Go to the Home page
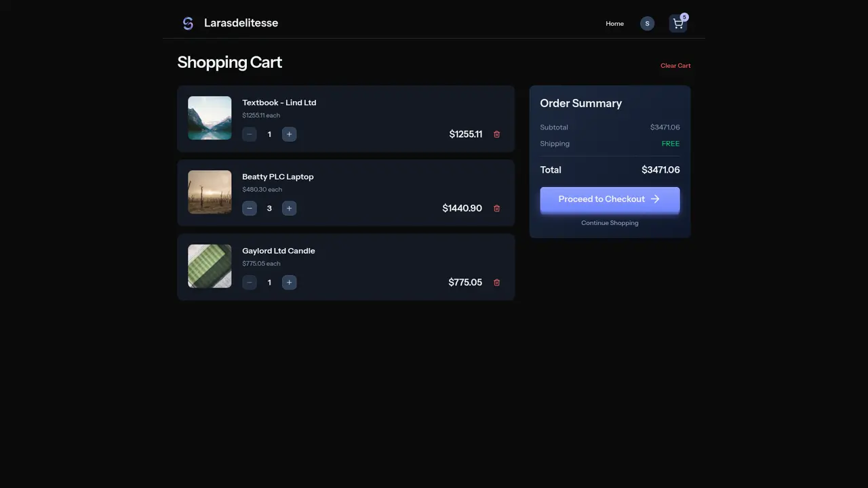Screen dimensions: 868x488 click(x=614, y=24)
